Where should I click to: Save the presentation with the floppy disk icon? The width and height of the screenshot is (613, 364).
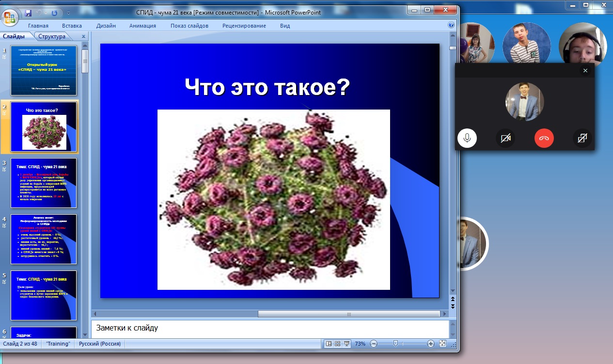[x=28, y=13]
